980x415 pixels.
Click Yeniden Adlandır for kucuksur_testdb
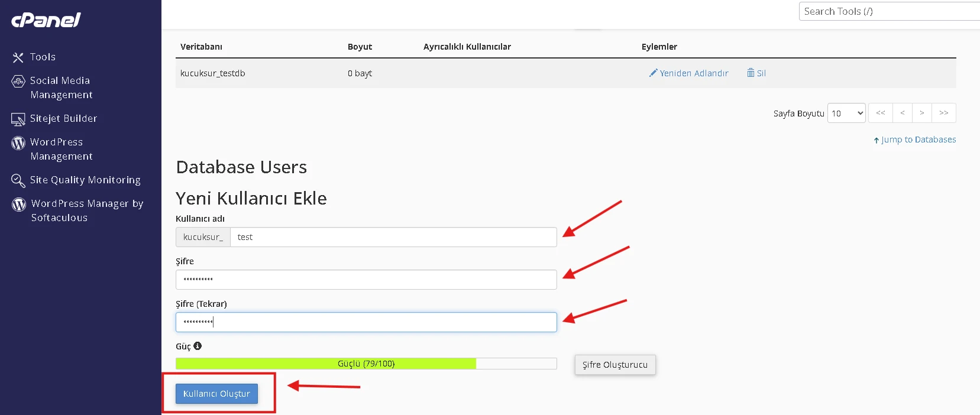tap(689, 73)
